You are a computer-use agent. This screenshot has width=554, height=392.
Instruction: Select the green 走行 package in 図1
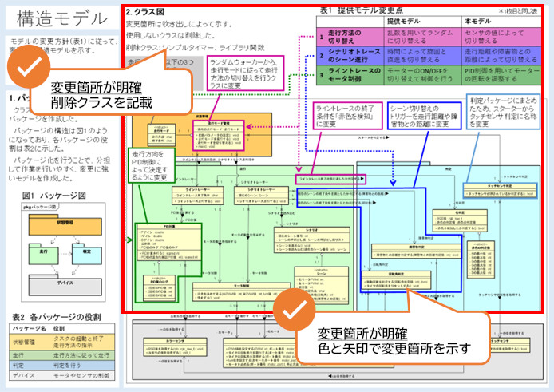43,253
